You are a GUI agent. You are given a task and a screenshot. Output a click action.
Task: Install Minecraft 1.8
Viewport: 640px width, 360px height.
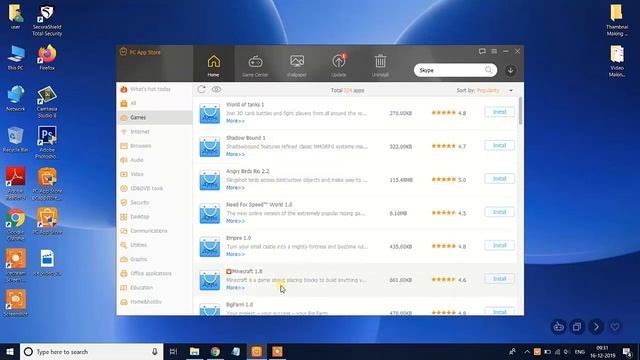click(500, 279)
